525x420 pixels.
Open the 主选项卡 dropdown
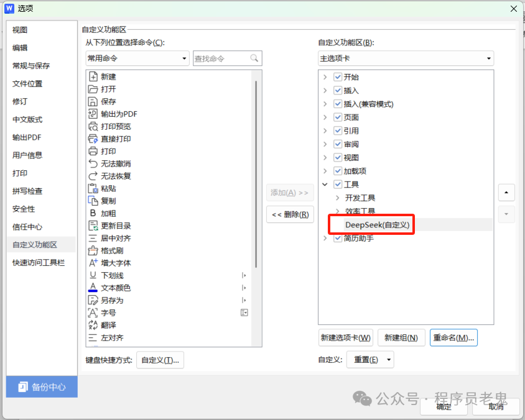406,58
